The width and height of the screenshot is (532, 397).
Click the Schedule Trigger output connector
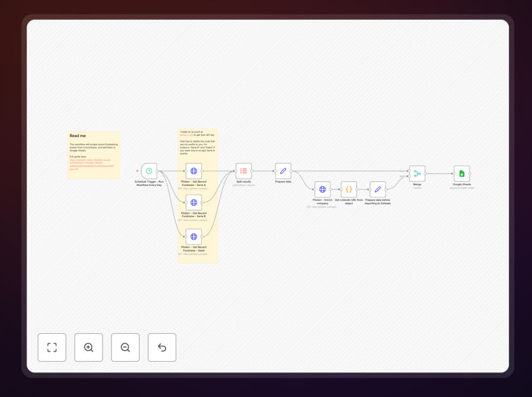(x=157, y=171)
